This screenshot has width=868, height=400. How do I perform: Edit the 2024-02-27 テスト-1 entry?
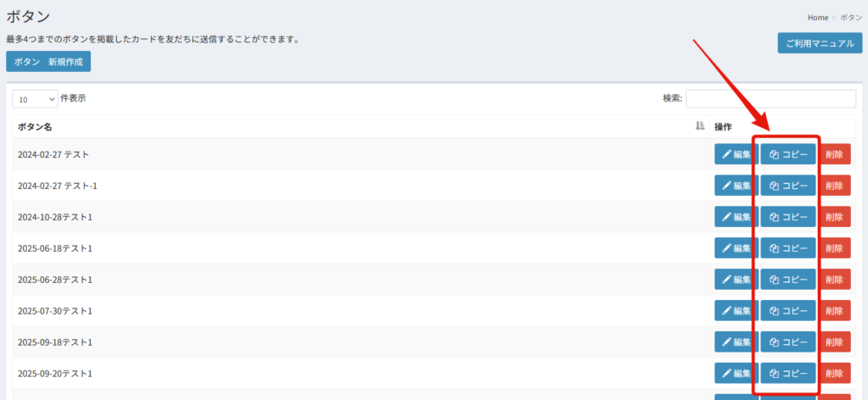tap(736, 186)
